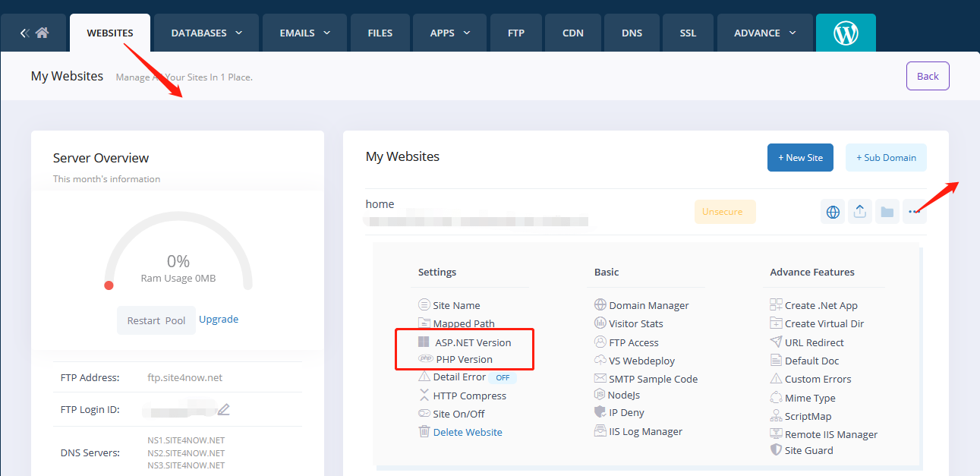The height and width of the screenshot is (476, 980).
Task: Expand the DATABASES dropdown menu
Action: (x=206, y=33)
